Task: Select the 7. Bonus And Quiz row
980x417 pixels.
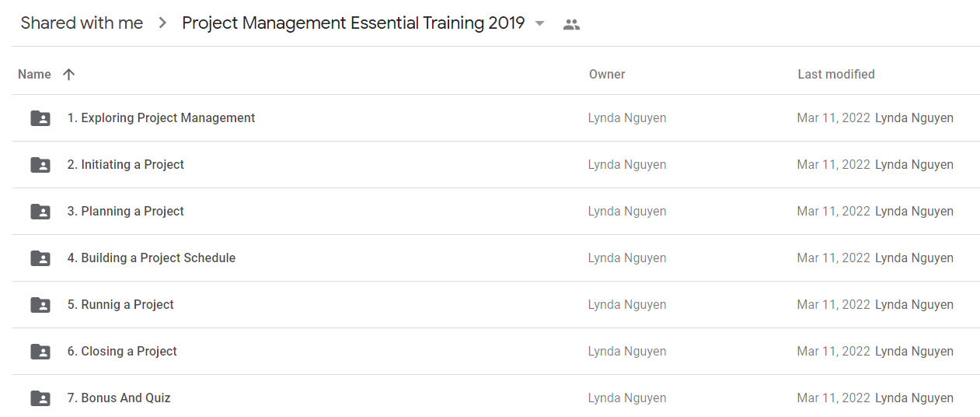Action: tap(496, 398)
